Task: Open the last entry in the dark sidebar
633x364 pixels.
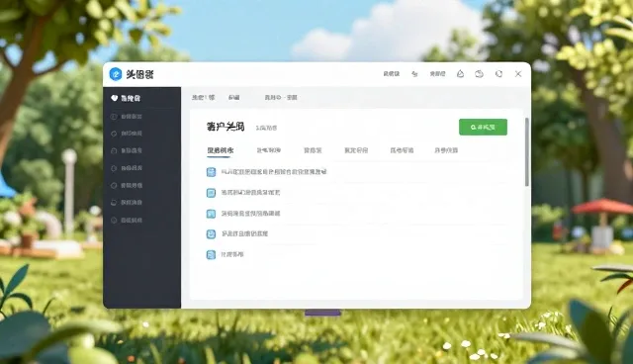Action: [x=126, y=221]
